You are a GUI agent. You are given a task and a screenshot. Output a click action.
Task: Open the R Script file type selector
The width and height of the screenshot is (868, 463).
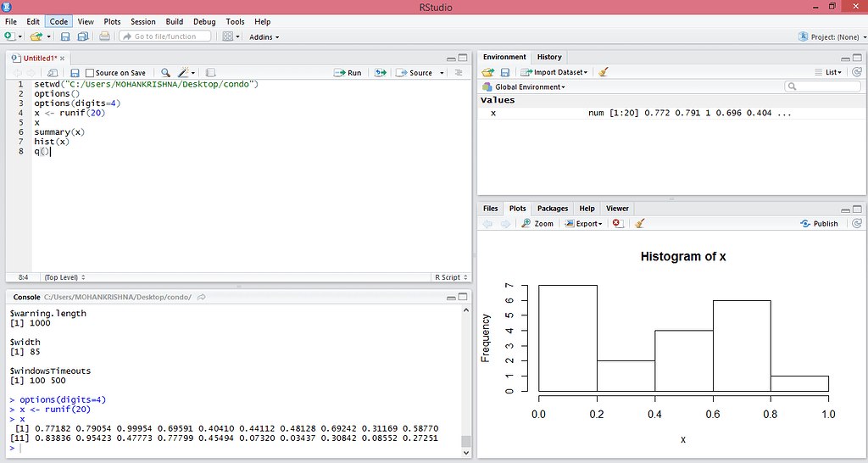pos(451,277)
